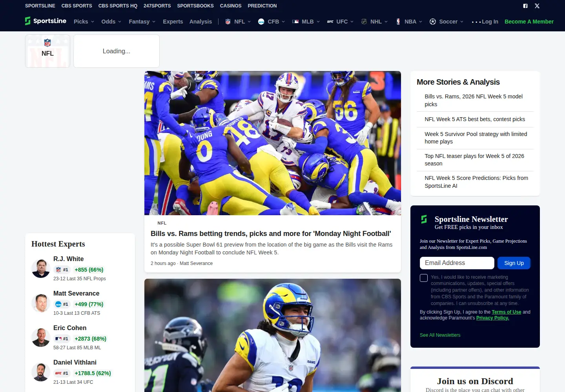Image resolution: width=565 pixels, height=392 pixels.
Task: Click the newsletter Sign Up button
Action: (514, 263)
